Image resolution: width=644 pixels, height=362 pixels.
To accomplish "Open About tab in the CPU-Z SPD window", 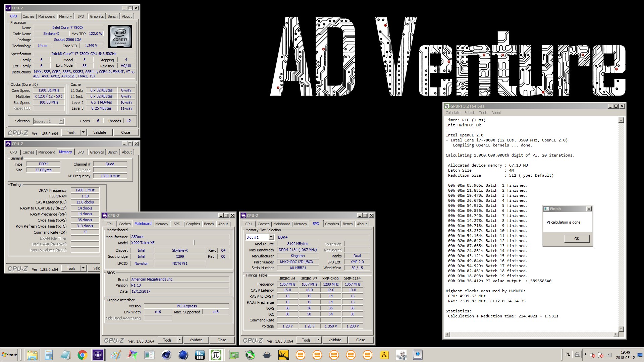I will click(362, 224).
